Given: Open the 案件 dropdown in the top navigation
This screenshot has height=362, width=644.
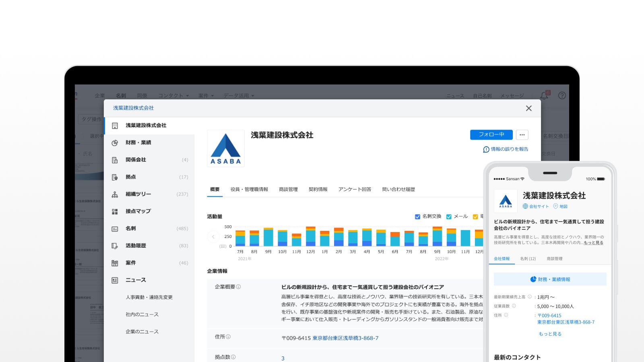Looking at the screenshot, I should pos(206,96).
